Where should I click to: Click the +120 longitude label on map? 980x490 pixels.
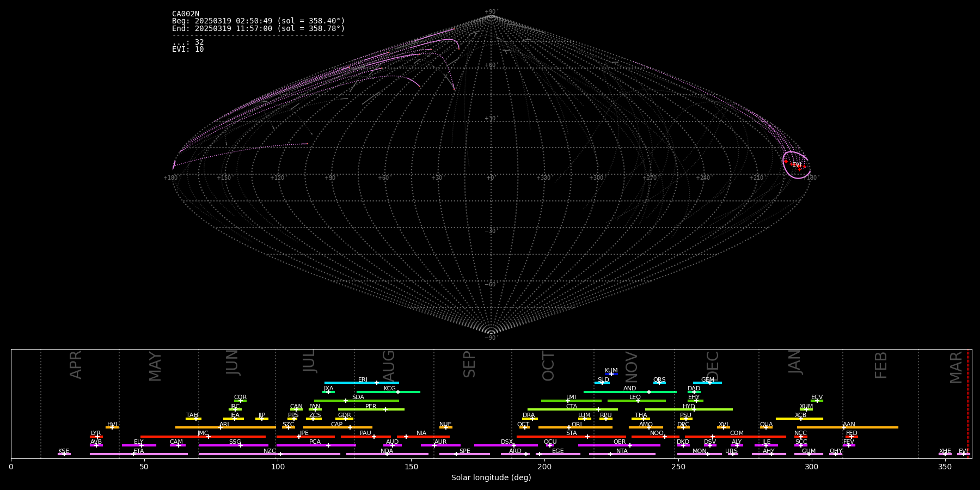point(277,178)
